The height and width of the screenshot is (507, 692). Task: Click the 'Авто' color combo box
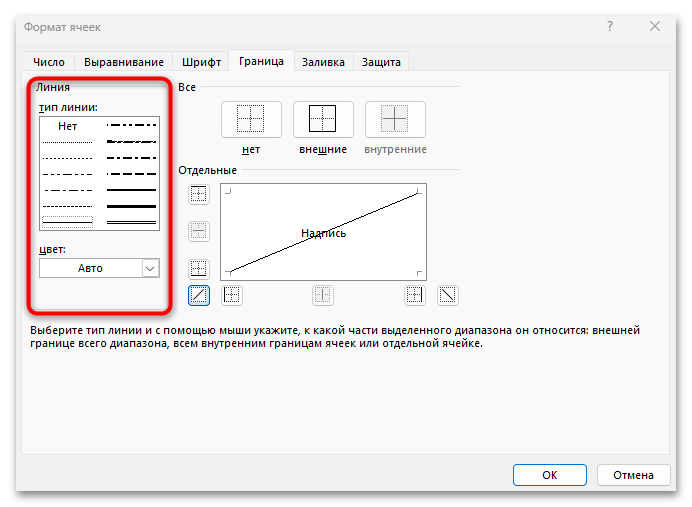pyautogui.click(x=90, y=268)
